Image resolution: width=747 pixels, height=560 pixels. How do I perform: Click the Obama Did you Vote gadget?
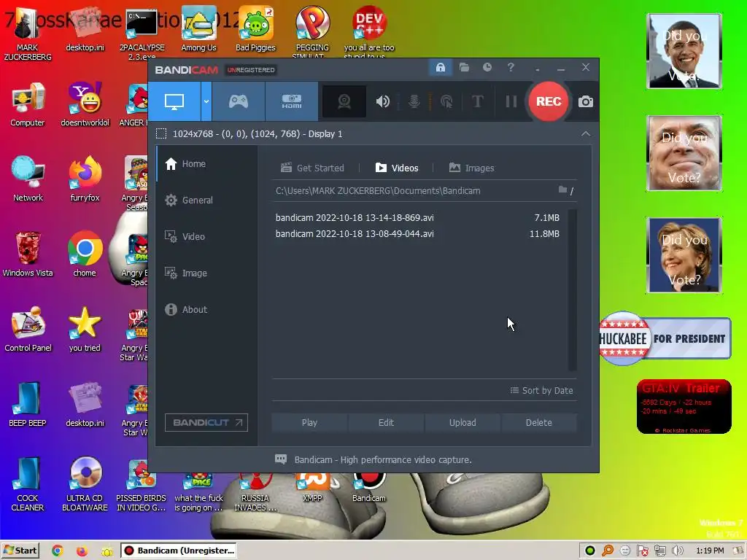point(684,51)
